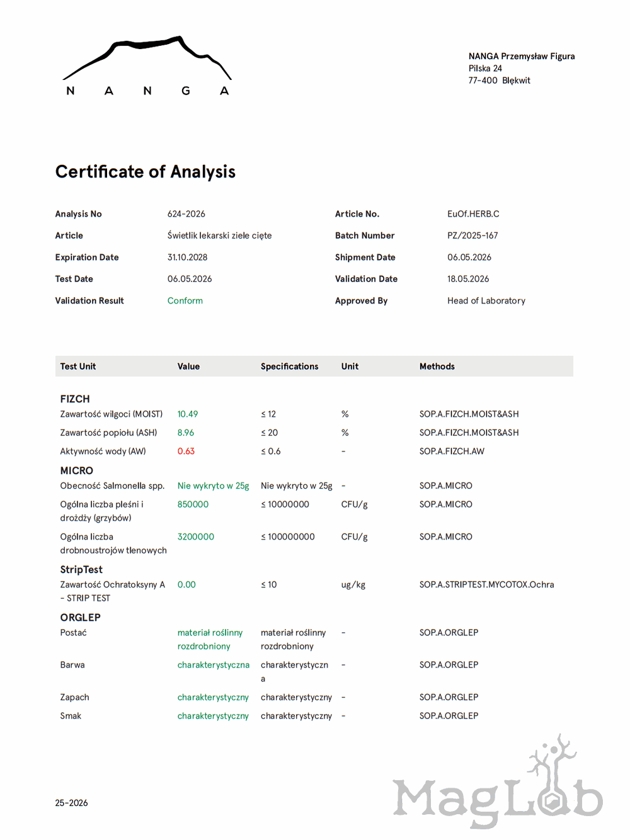The image size is (630, 840).
Task: Select SOP.A.STRIPTEST.MYCOTOX.Ochra method text
Action: pyautogui.click(x=487, y=585)
